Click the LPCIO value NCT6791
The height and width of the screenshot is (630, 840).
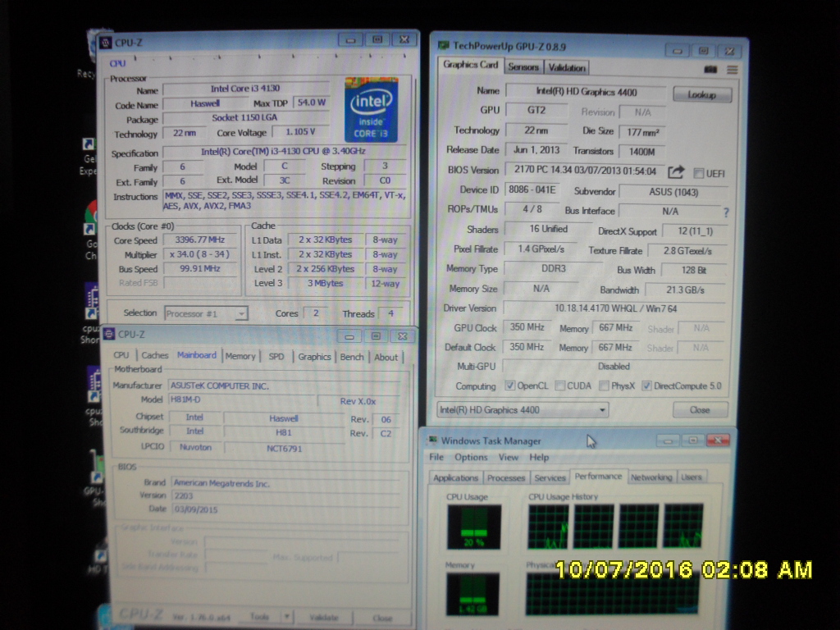pyautogui.click(x=284, y=449)
